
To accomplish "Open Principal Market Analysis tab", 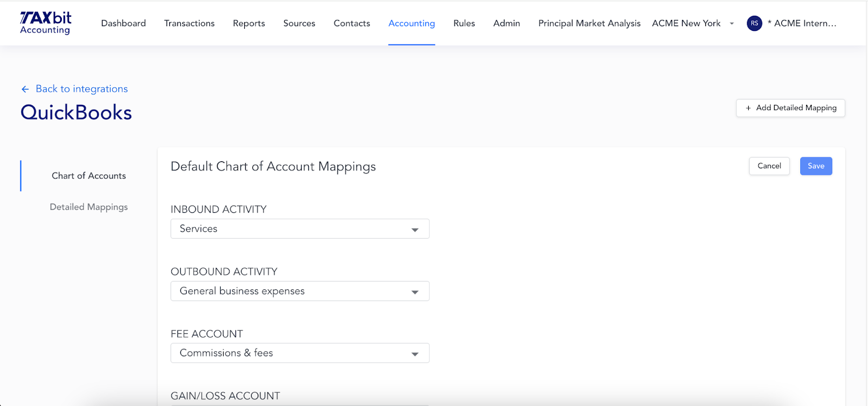I will 589,23.
